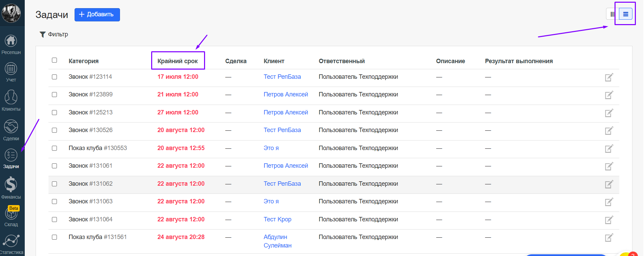
Task: Expand the Фильтр panel
Action: click(x=54, y=34)
